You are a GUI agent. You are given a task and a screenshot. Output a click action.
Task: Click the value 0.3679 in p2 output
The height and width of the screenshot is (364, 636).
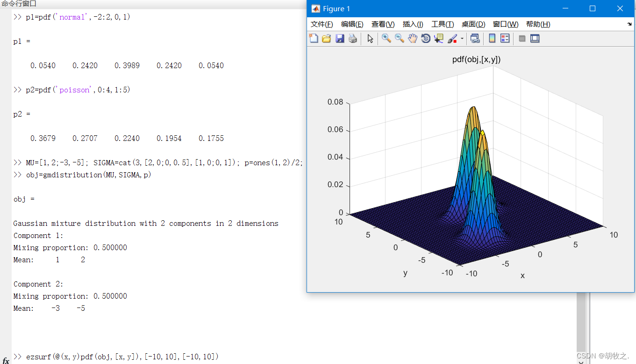[x=43, y=139]
